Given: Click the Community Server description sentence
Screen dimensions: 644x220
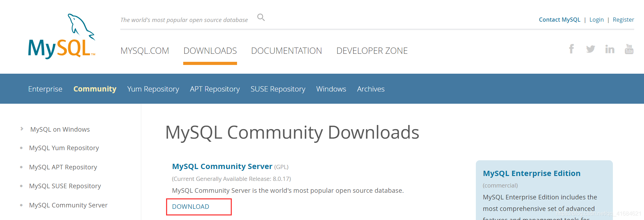Looking at the screenshot, I should click(x=288, y=191).
